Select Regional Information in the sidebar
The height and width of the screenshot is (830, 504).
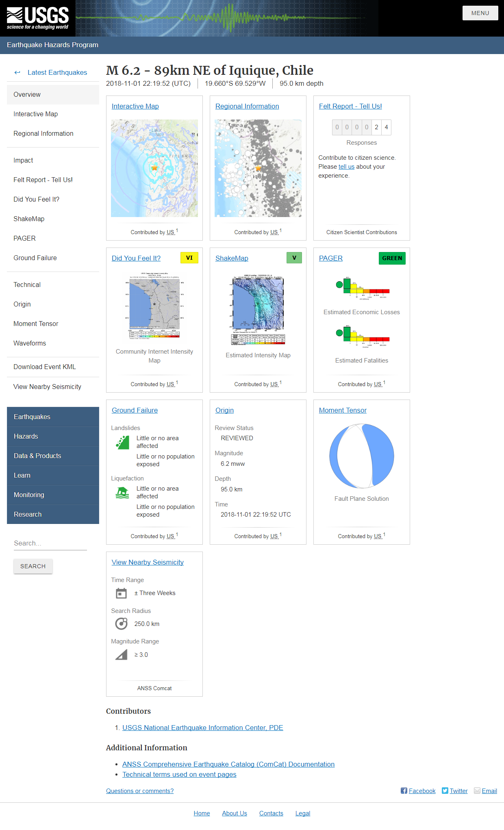[53, 133]
